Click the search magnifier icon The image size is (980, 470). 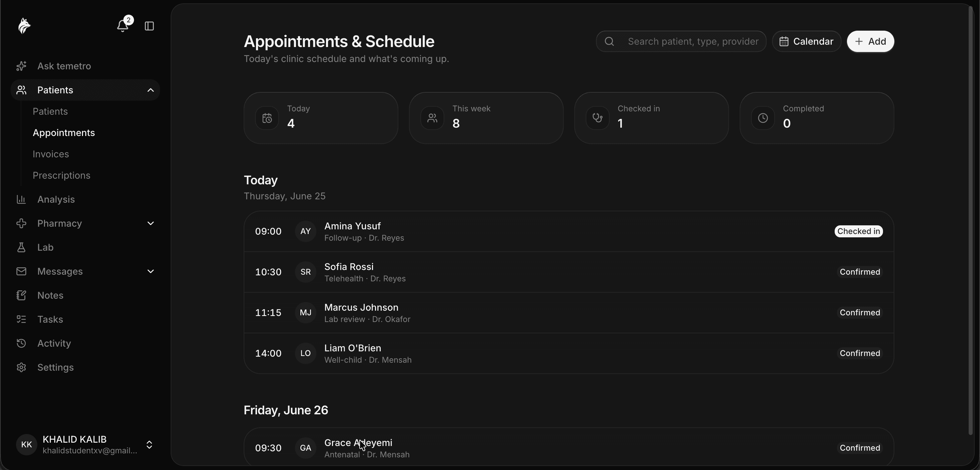click(x=609, y=41)
